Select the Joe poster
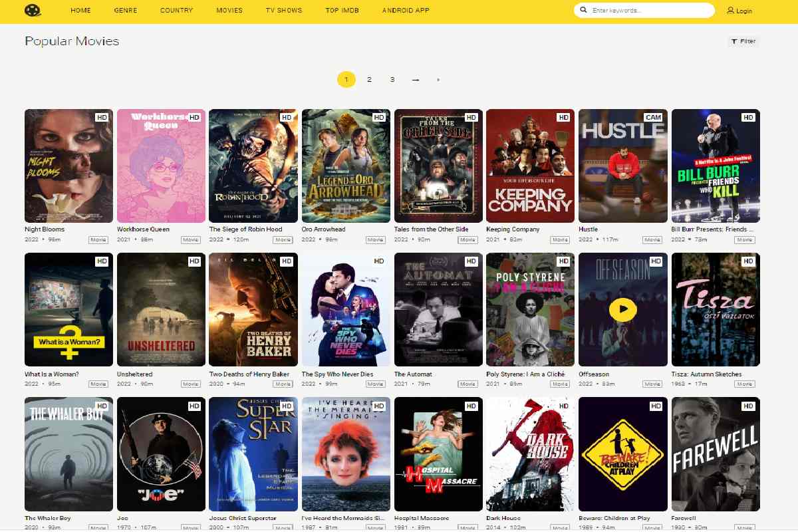 161,454
